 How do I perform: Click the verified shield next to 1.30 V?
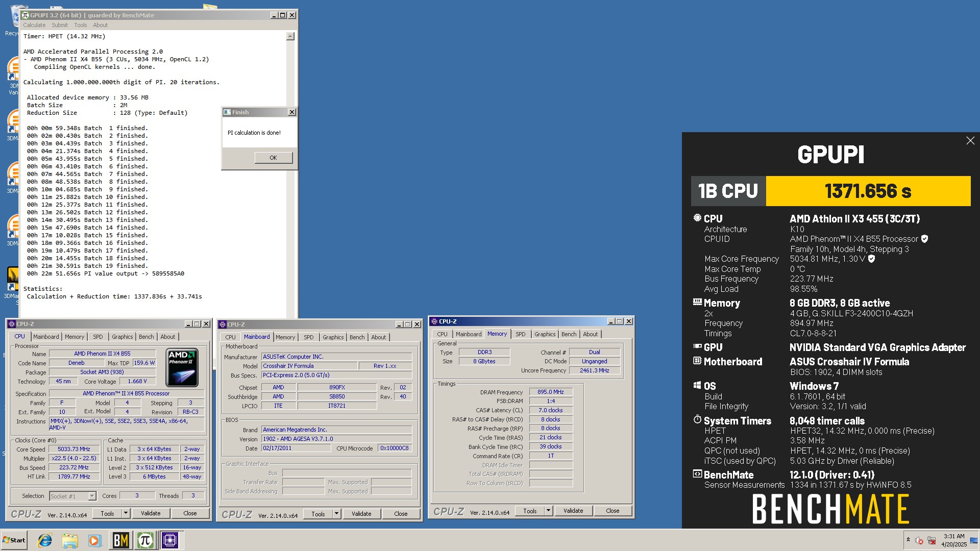[872, 259]
